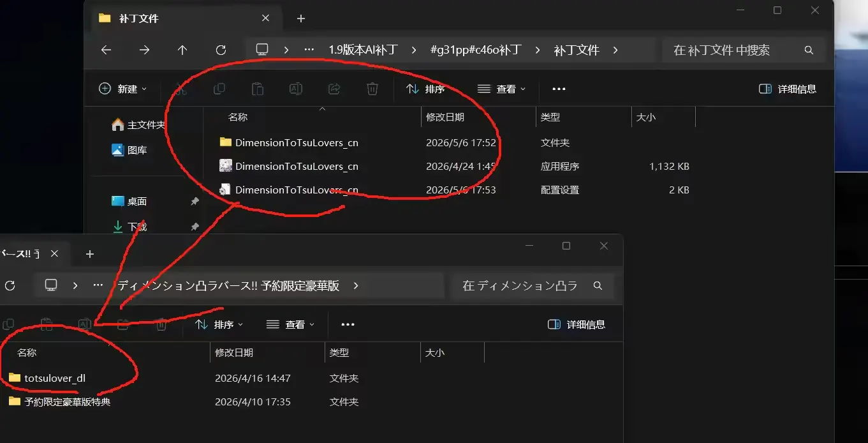
Task: Refresh the 补丁文件 window
Action: pos(221,50)
